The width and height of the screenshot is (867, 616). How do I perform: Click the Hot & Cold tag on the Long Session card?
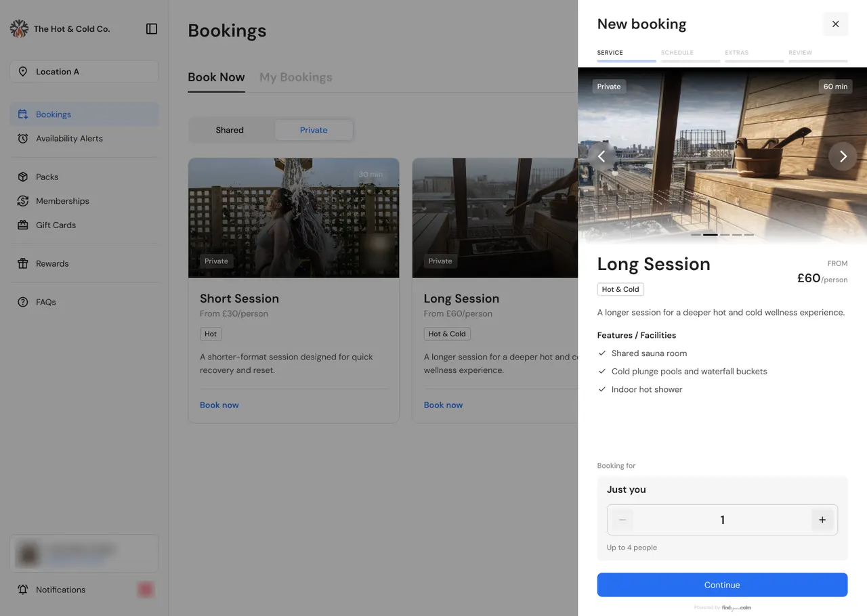click(x=447, y=334)
